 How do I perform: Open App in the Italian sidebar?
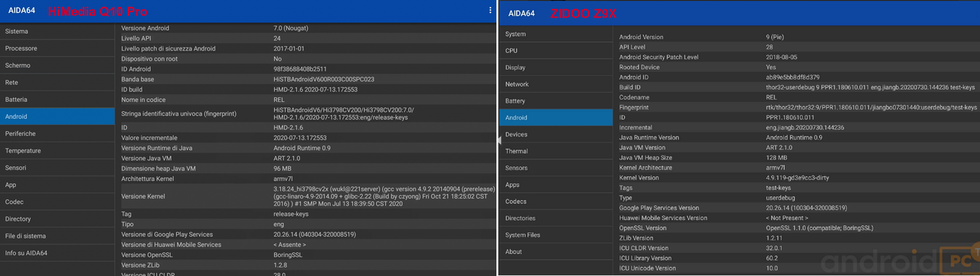[57, 185]
